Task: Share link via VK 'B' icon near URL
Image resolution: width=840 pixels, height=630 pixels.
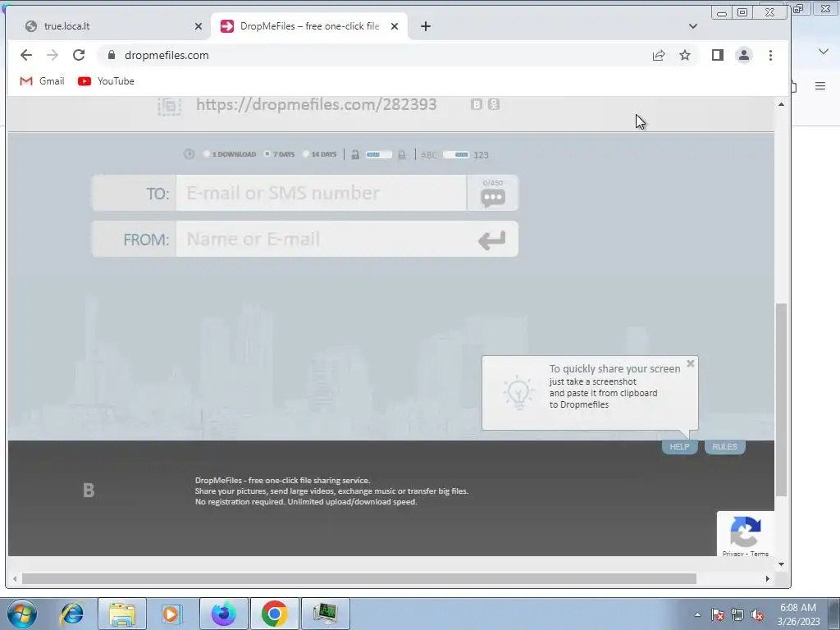Action: [x=477, y=104]
